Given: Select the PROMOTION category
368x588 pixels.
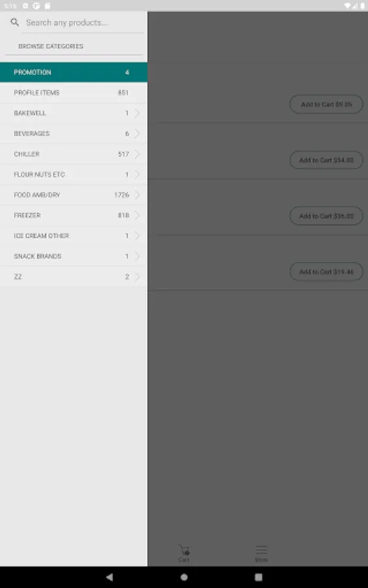Looking at the screenshot, I should coord(73,72).
